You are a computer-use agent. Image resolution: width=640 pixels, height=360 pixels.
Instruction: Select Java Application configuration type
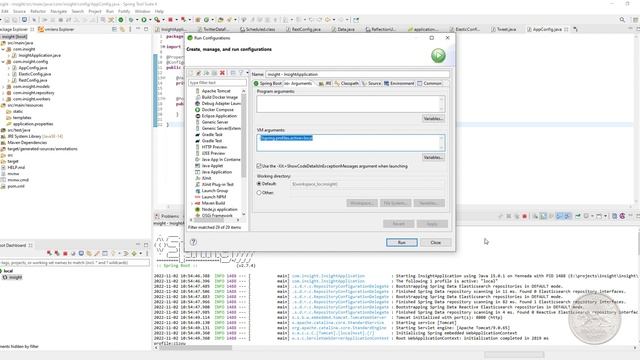216,172
